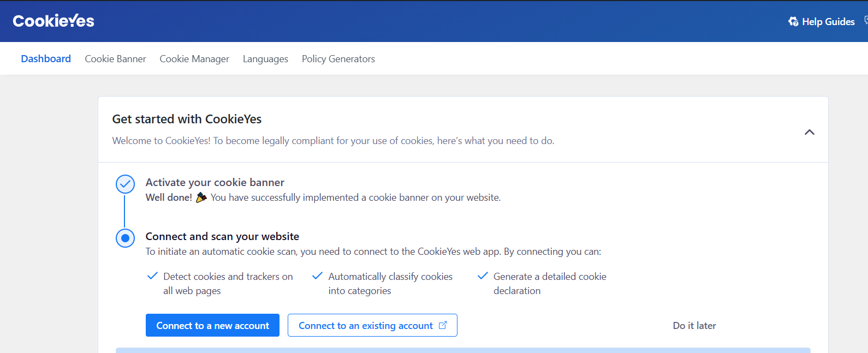Choose Do it later
Viewport: 868px width, 353px height.
[694, 326]
